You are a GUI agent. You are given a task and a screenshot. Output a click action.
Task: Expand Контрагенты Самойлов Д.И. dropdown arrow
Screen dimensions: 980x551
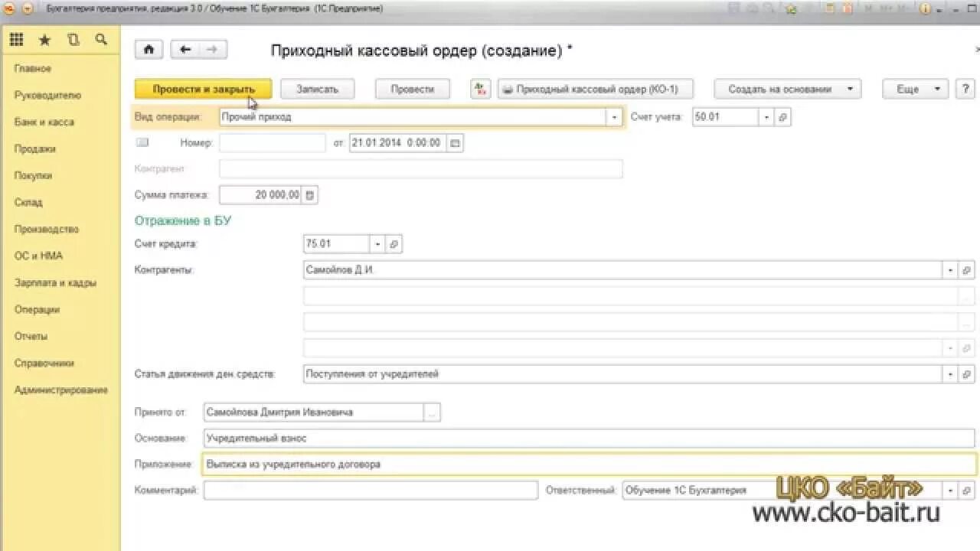tap(951, 270)
